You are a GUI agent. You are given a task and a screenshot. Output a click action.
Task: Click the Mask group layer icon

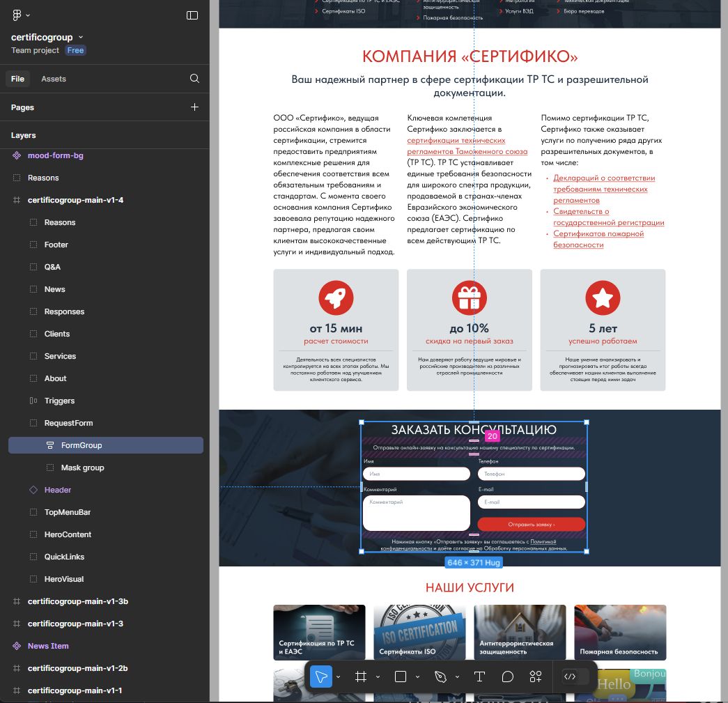50,468
